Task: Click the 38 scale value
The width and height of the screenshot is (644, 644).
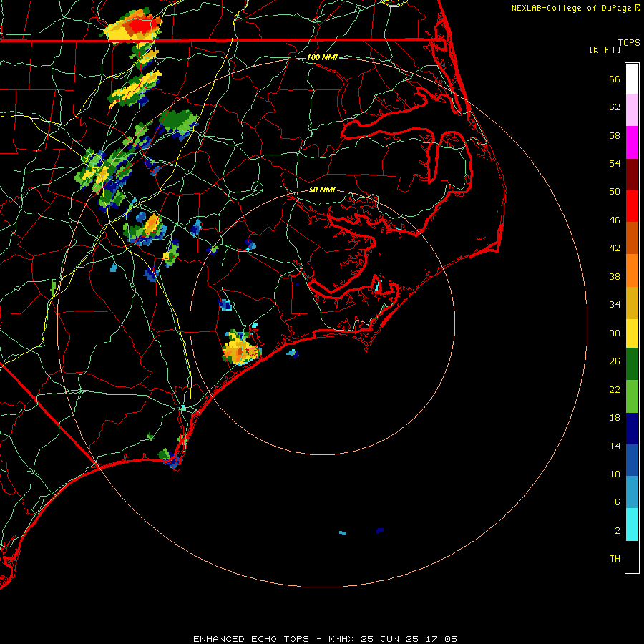Action: coord(615,276)
